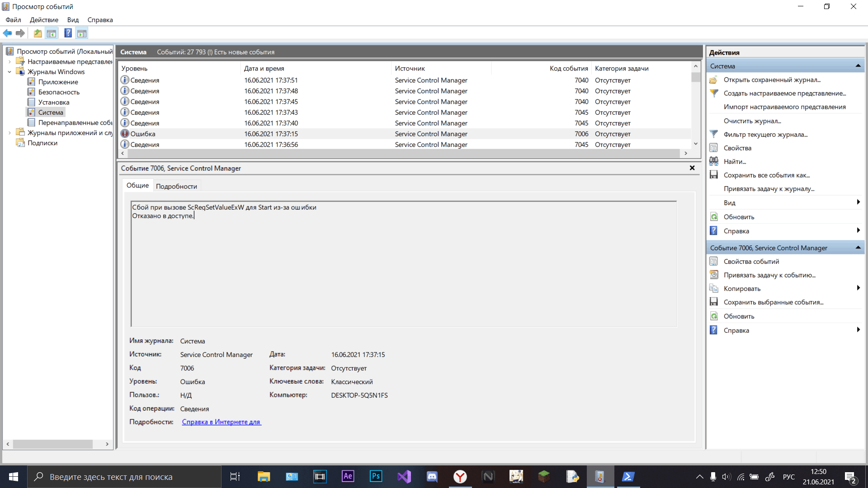The image size is (868, 488).
Task: Select the Безопасность log in tree
Action: (59, 92)
